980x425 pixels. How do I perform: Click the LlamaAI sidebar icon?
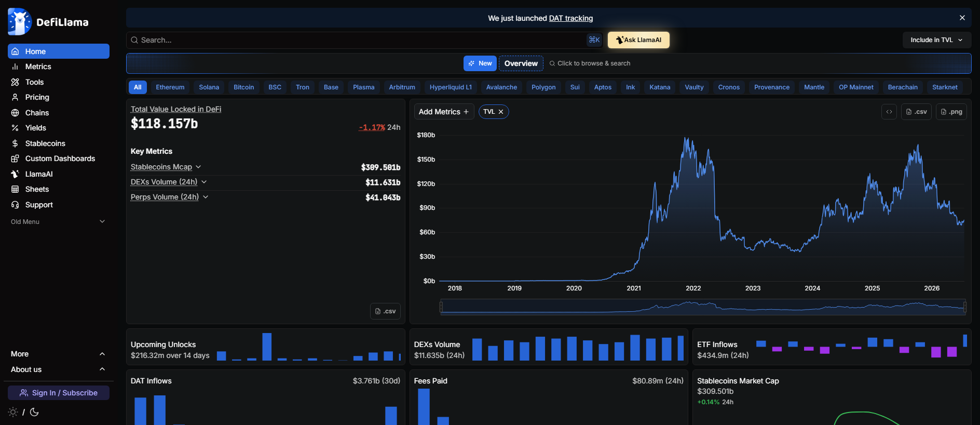pos(15,174)
